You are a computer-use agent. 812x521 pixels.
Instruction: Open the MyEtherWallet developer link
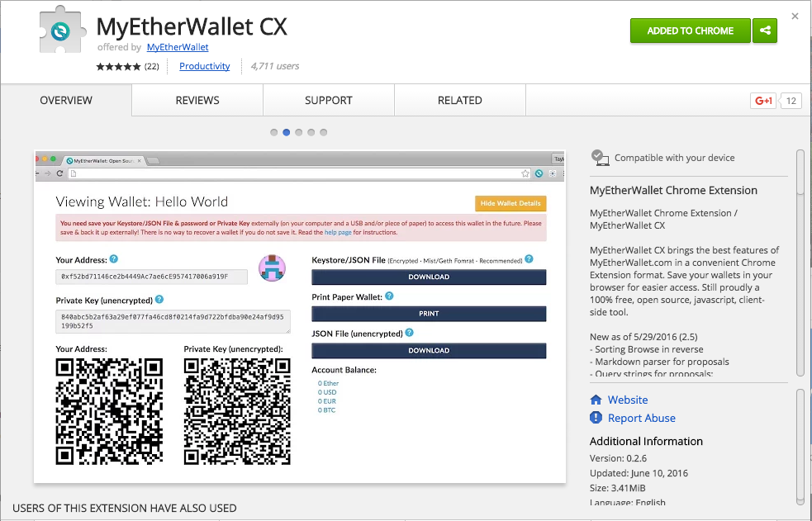click(178, 47)
